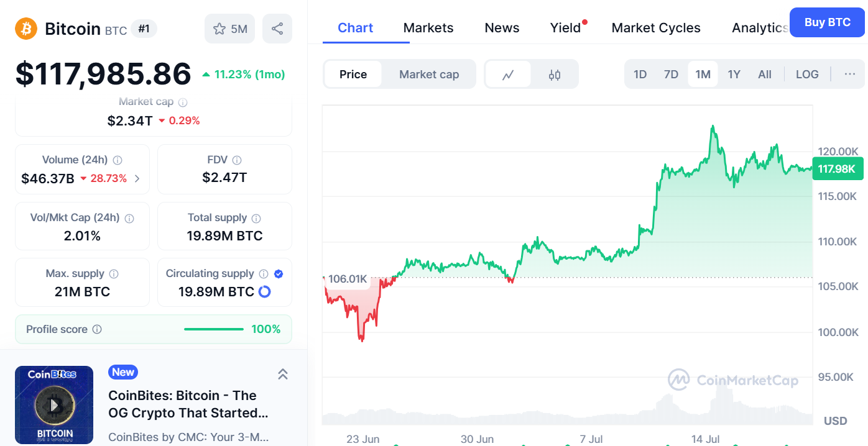The width and height of the screenshot is (868, 446).
Task: Collapse the CoinBites panel with double chevron
Action: (282, 373)
